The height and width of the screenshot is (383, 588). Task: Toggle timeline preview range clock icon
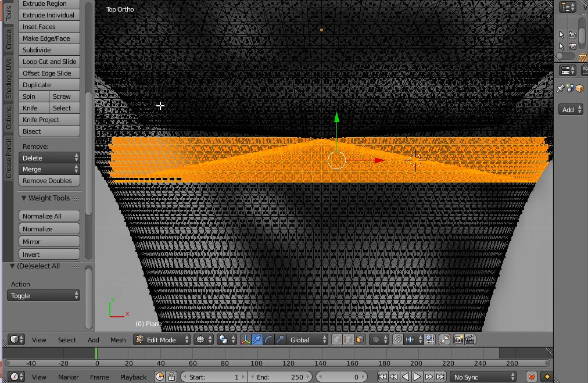160,376
